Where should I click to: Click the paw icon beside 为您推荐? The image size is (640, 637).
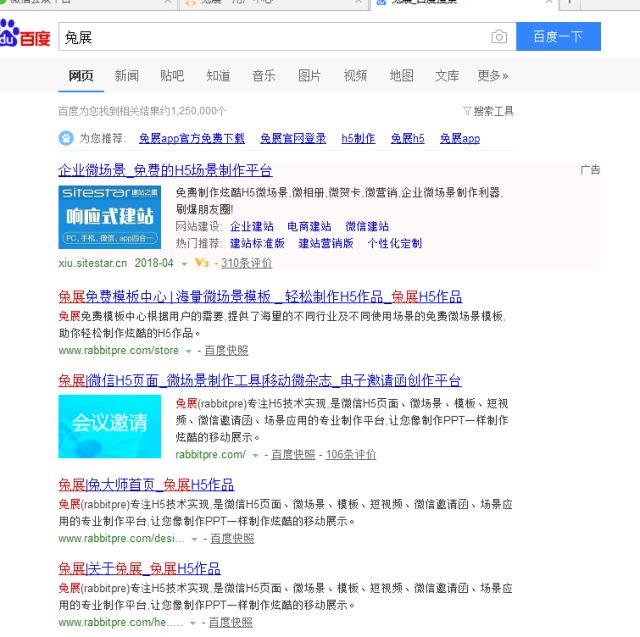tap(66, 138)
